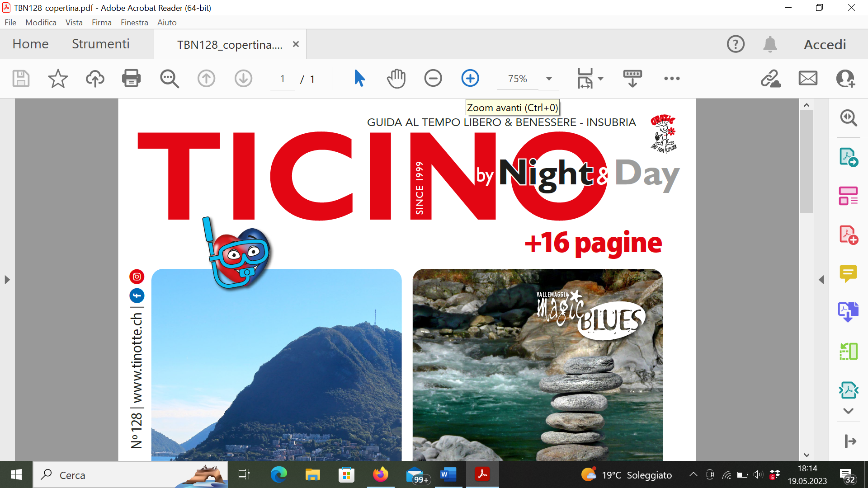This screenshot has height=488, width=868.
Task: Select the hand pan tool
Action: tap(396, 78)
